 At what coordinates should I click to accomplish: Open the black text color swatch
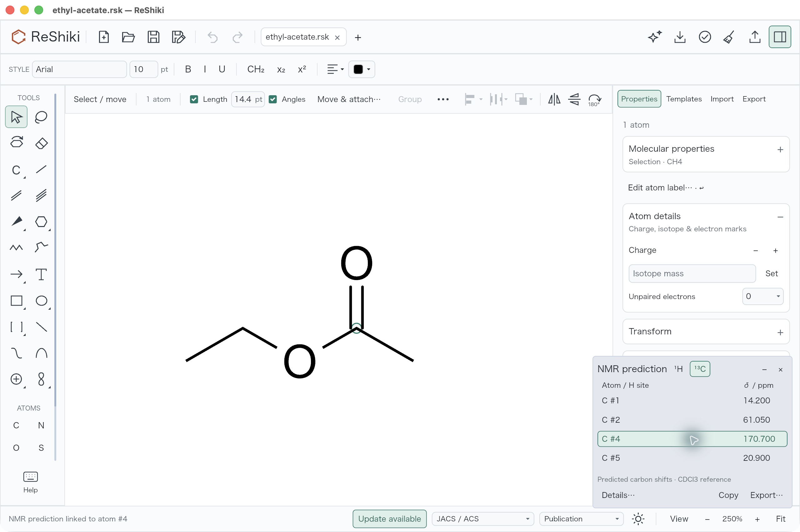[362, 69]
